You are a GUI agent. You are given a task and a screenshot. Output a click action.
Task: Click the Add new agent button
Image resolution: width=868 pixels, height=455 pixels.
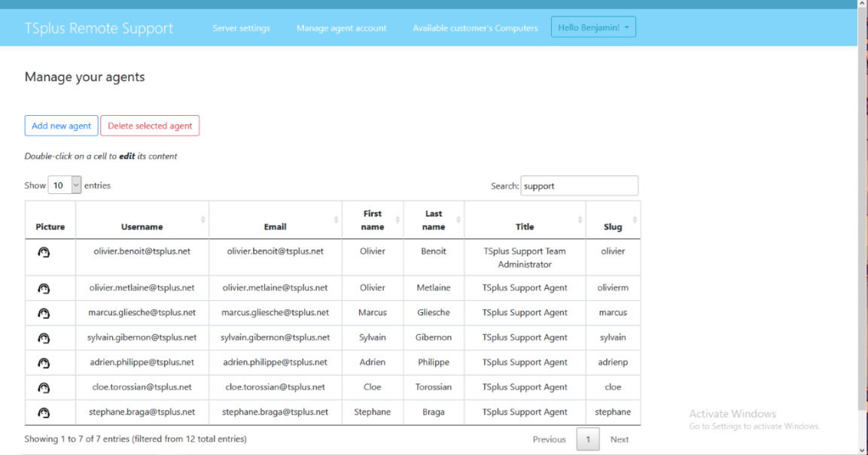click(x=62, y=126)
